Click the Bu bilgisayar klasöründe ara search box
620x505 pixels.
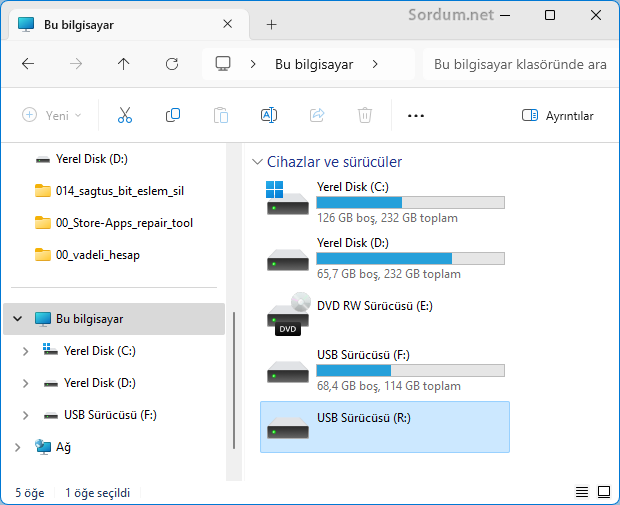pos(520,64)
